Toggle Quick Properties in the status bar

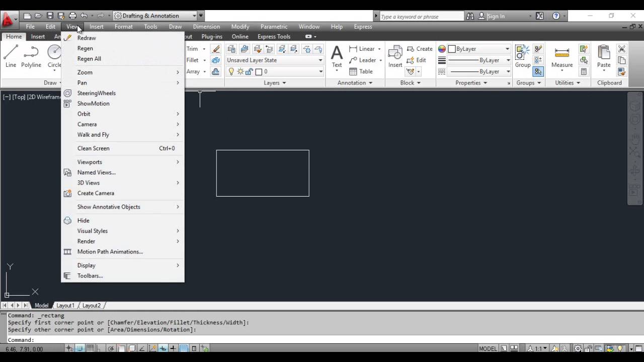tap(194, 348)
